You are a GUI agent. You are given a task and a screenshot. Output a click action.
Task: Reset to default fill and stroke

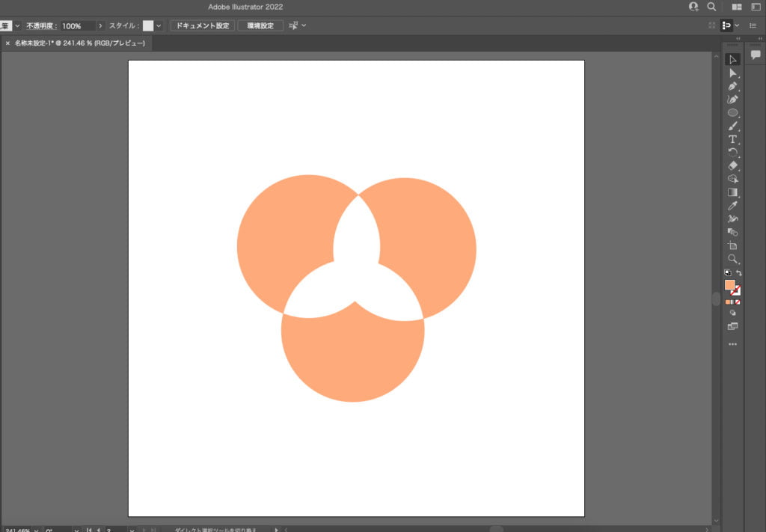coord(727,273)
